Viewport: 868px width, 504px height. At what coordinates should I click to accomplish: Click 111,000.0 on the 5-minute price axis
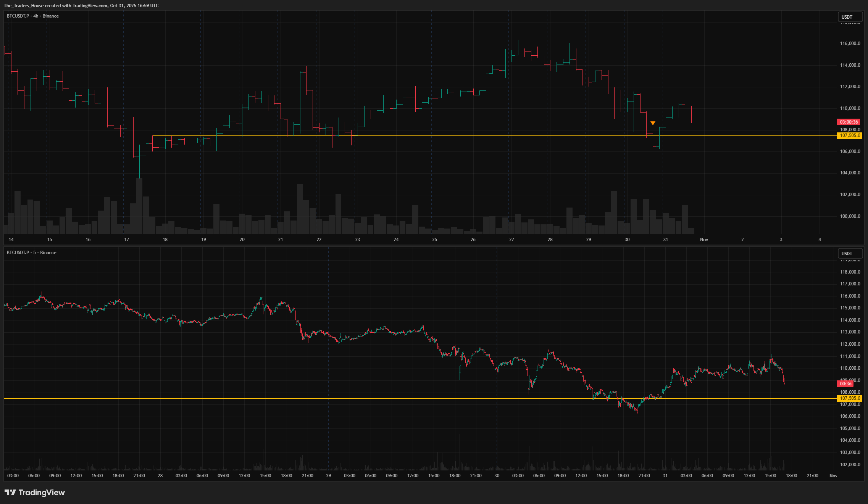pos(850,356)
